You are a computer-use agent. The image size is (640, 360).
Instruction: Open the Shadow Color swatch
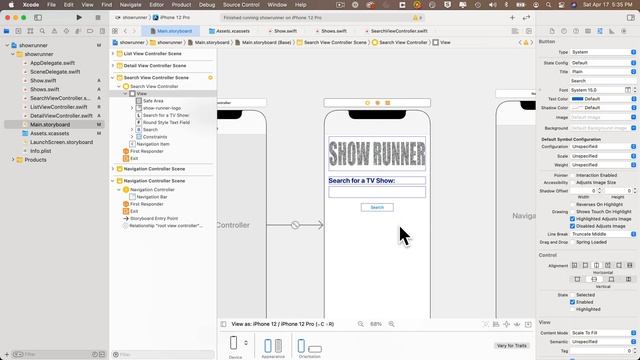click(578, 108)
